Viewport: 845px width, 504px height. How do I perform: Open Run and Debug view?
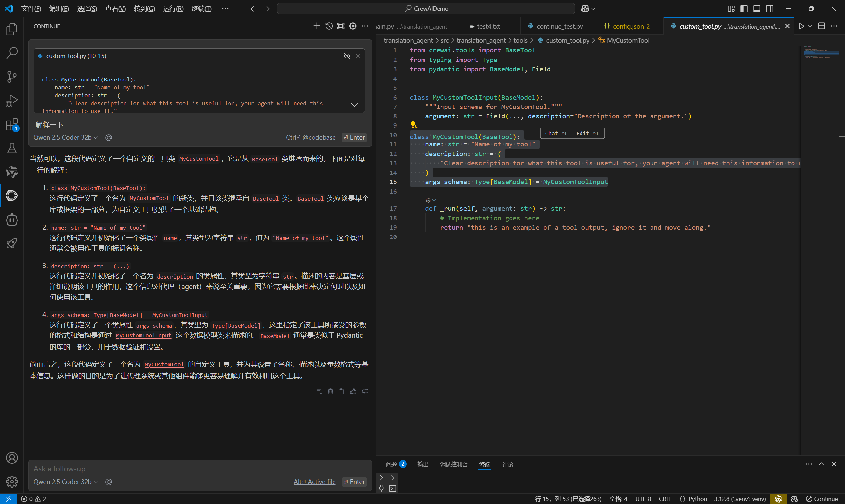12,101
